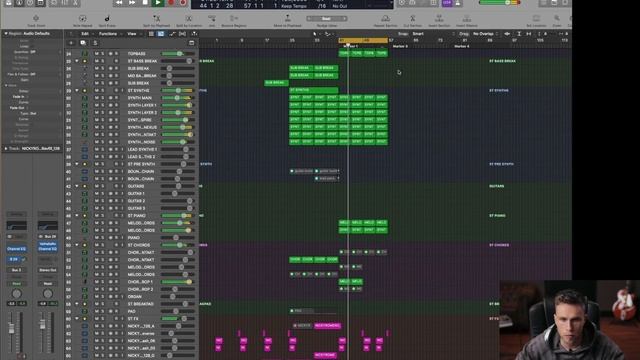The width and height of the screenshot is (640, 360).
Task: Open the Snap Smart dropdown
Action: tap(432, 34)
